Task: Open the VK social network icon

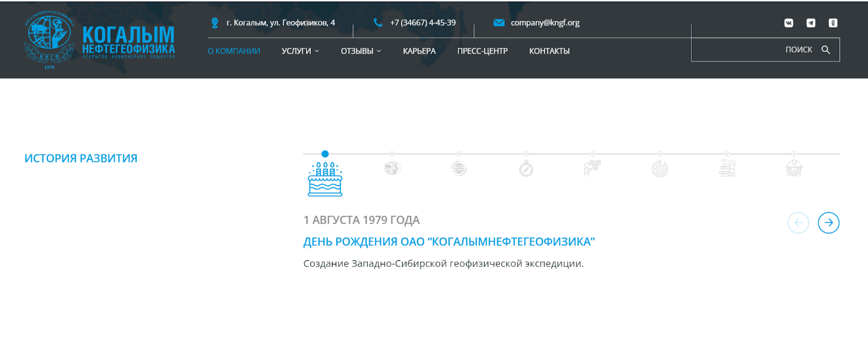Action: coord(789,23)
